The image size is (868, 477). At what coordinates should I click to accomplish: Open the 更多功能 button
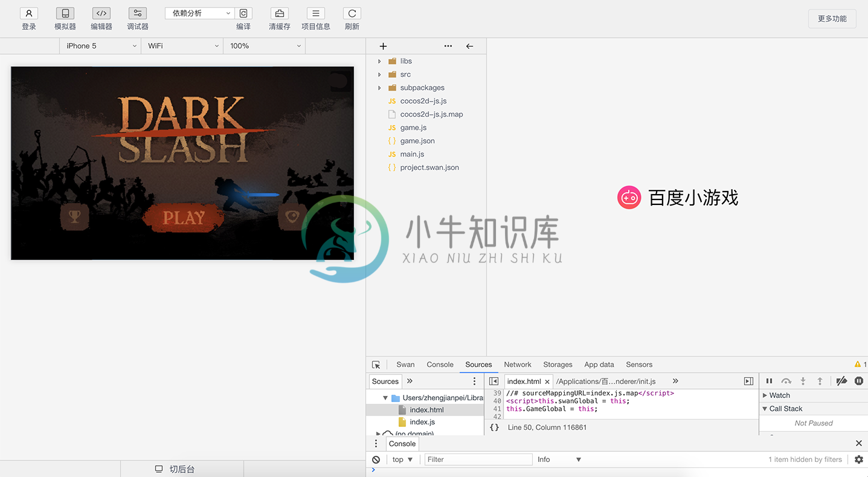832,19
